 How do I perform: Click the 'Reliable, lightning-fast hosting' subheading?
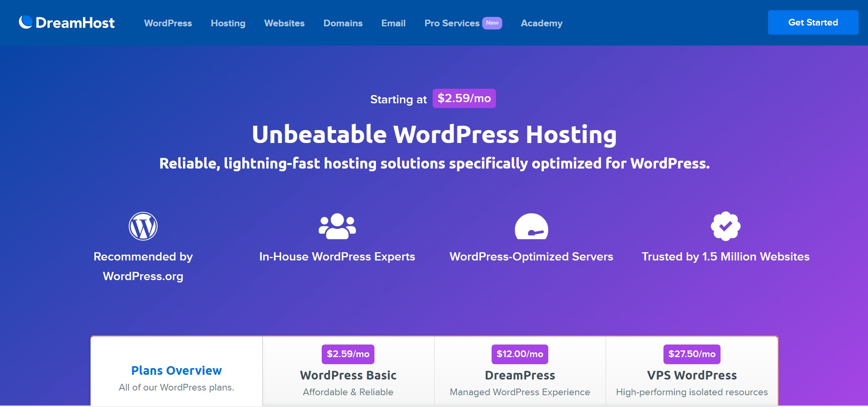coord(434,163)
